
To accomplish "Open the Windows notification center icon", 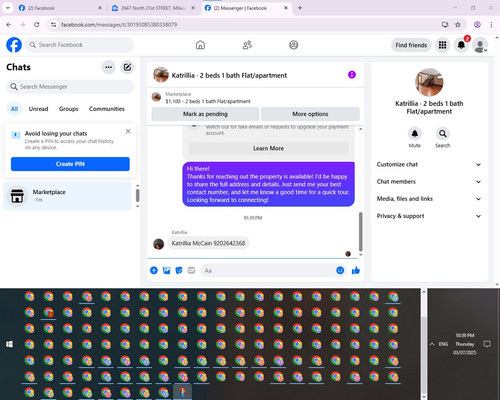I will (x=487, y=344).
